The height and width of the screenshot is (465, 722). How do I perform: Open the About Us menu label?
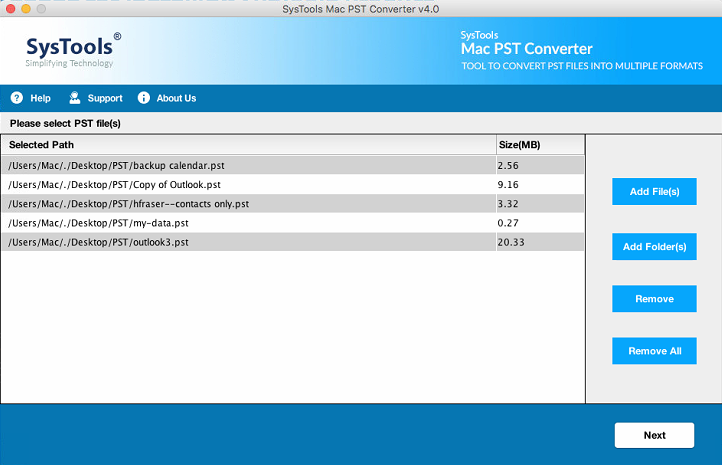176,98
